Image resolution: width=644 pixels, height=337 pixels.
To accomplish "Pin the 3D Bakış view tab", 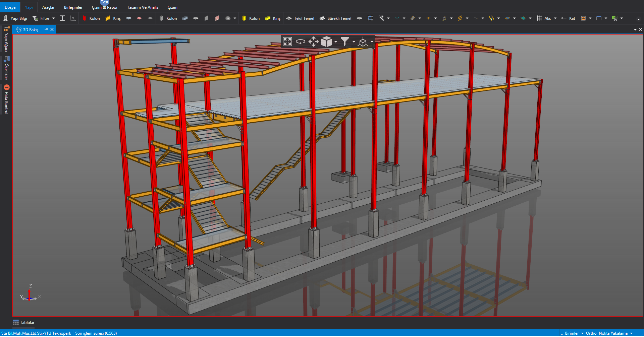I will pos(47,29).
